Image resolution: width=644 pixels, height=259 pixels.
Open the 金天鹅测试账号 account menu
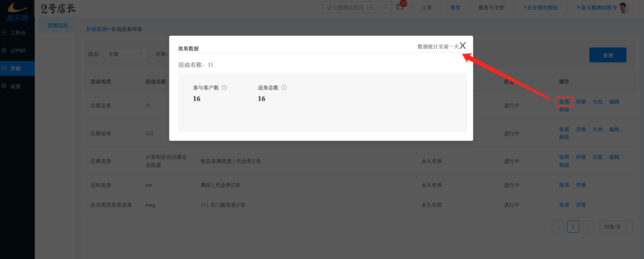(597, 7)
